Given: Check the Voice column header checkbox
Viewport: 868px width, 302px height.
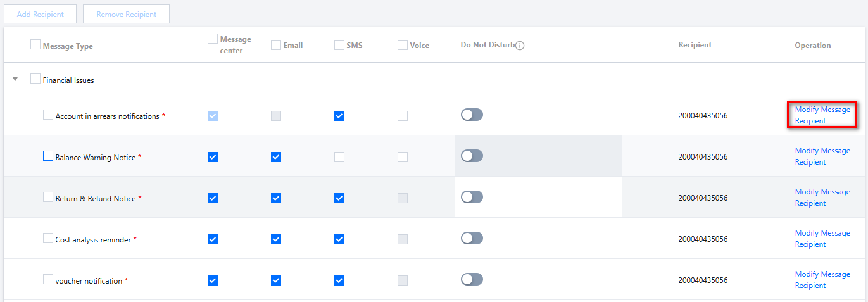Looking at the screenshot, I should pos(403,45).
